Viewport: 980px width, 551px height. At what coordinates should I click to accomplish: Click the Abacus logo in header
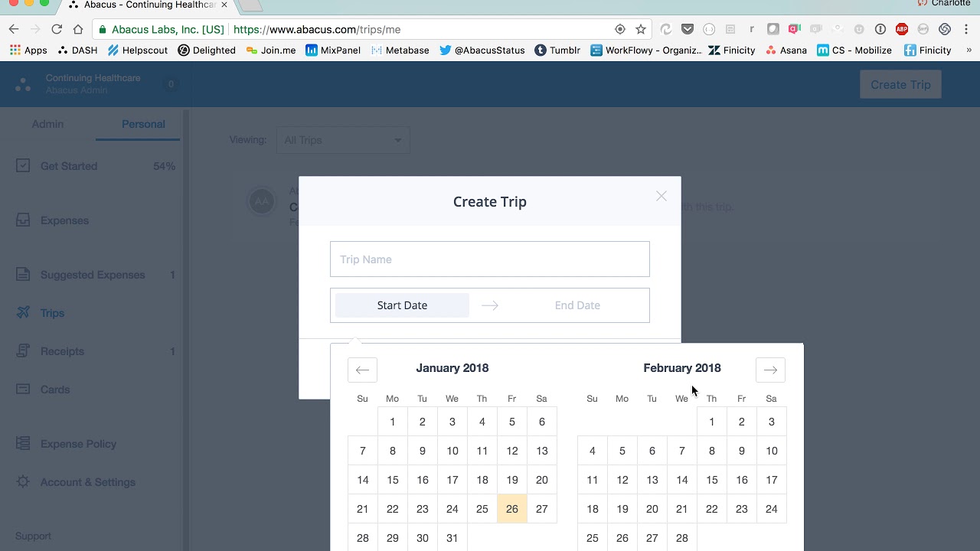coord(23,84)
